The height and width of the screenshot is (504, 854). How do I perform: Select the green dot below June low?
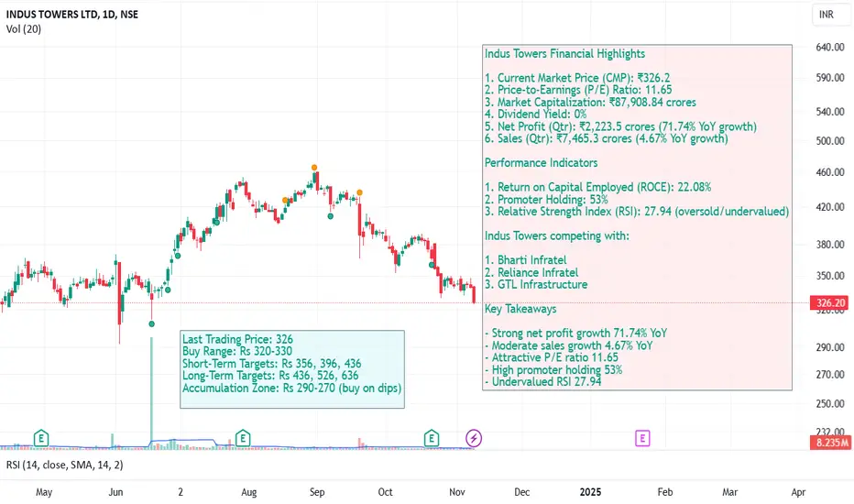click(151, 324)
